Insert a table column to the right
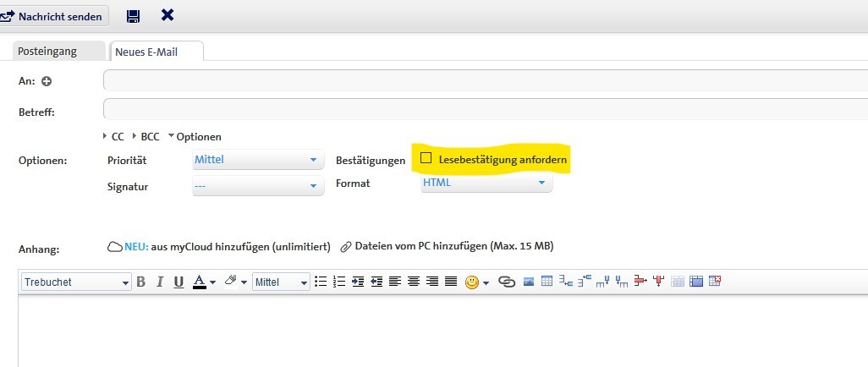868x367 pixels. tap(603, 282)
